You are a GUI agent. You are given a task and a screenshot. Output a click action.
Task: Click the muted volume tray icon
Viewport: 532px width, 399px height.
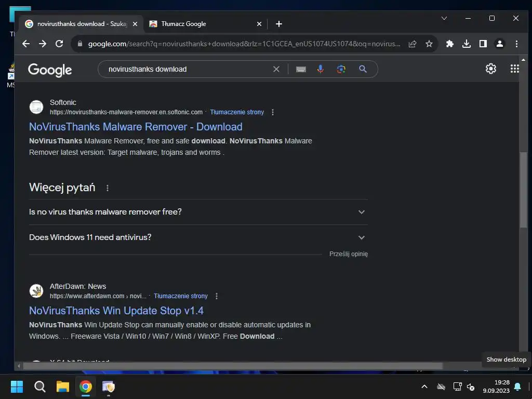pos(471,387)
